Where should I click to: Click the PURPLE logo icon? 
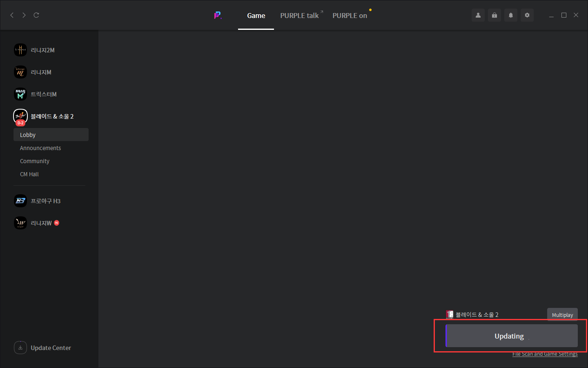(218, 16)
